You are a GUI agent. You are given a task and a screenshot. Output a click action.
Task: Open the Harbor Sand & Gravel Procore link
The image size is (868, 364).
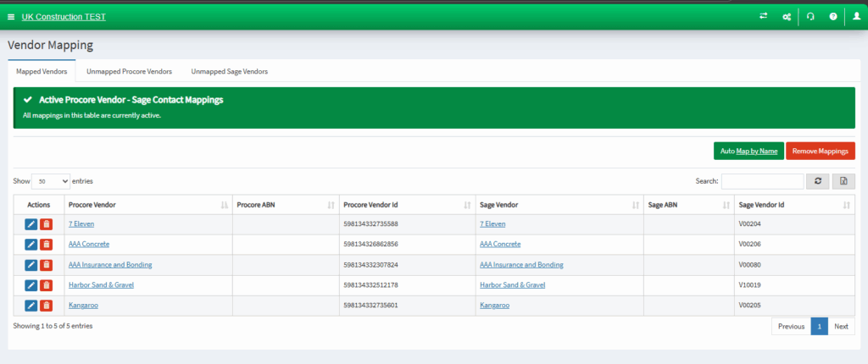[102, 285]
